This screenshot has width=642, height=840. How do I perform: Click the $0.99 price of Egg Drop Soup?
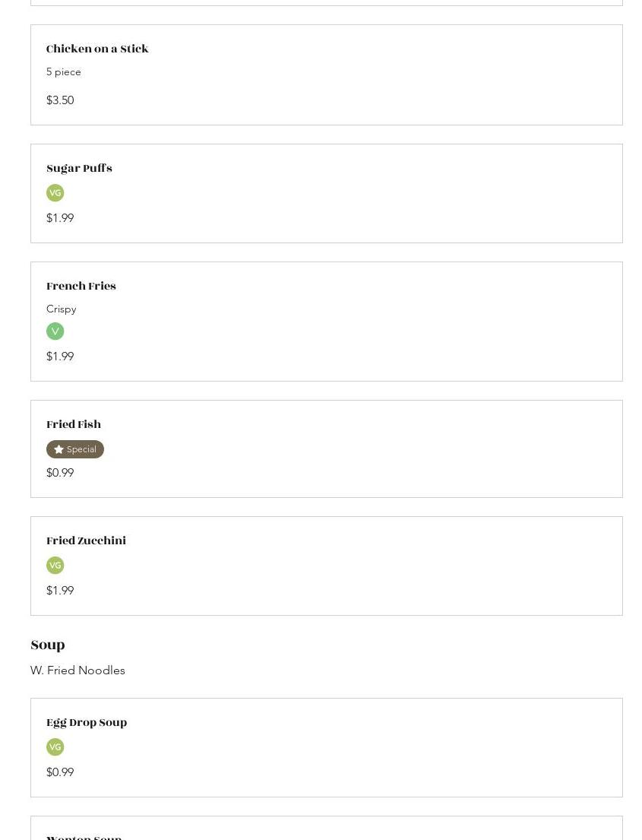[60, 772]
